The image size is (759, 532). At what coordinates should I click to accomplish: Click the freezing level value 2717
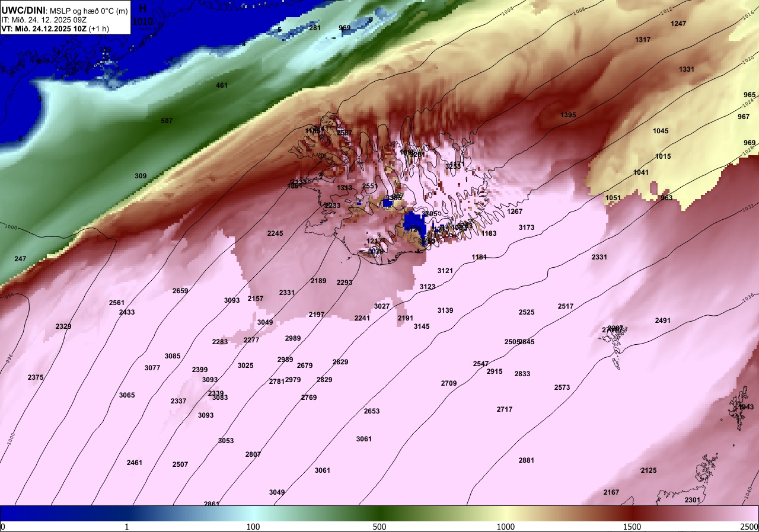[505, 409]
